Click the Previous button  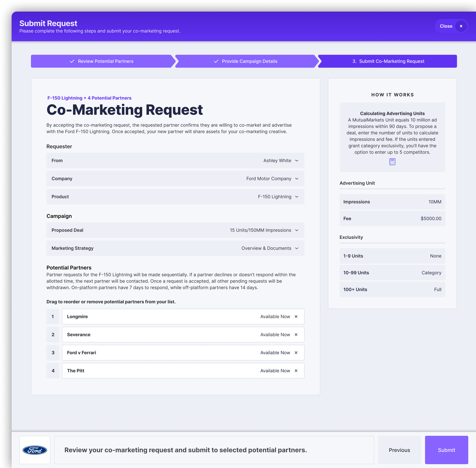pyautogui.click(x=399, y=450)
